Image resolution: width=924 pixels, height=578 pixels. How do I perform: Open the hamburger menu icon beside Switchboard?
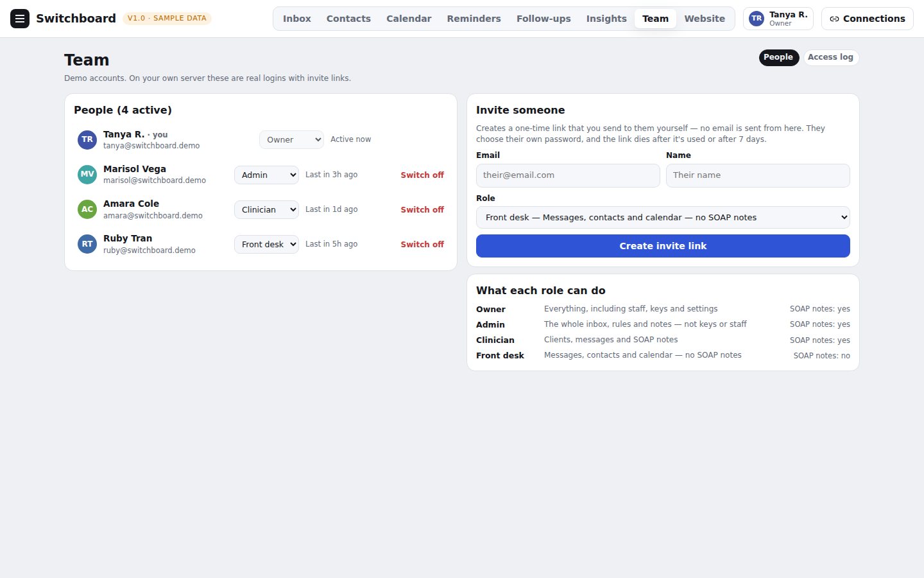click(x=20, y=19)
